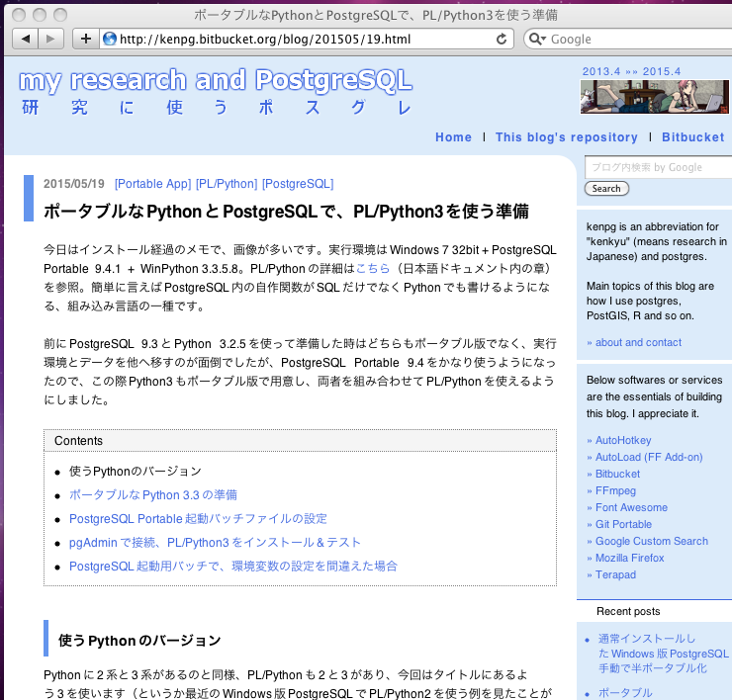Open AutoHotkey sidebar link
This screenshot has height=700, width=732.
(x=623, y=440)
